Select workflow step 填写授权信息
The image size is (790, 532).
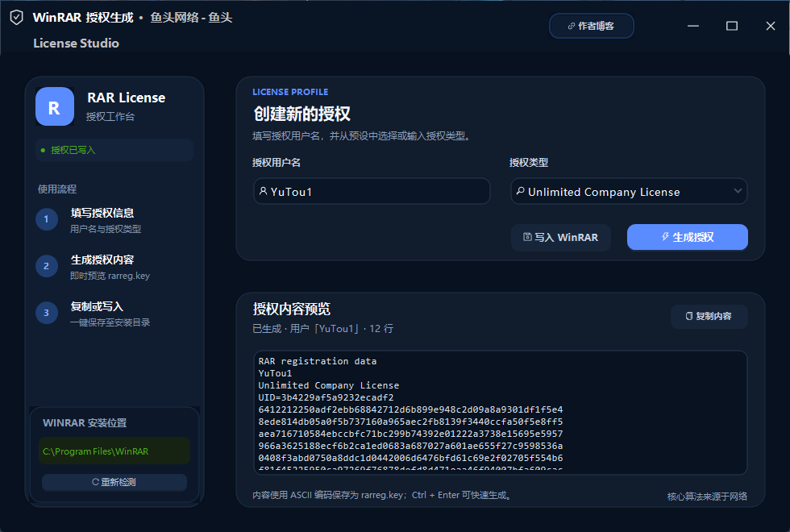(102, 213)
